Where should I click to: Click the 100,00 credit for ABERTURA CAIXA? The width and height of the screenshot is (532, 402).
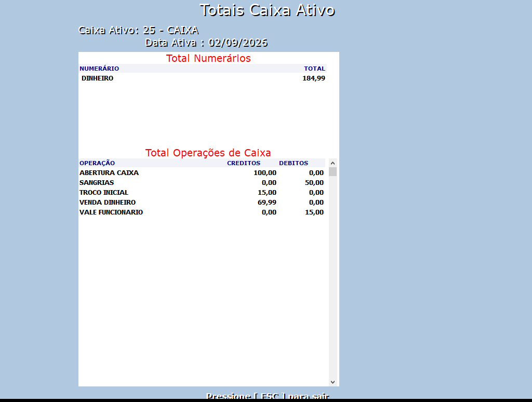pos(265,173)
